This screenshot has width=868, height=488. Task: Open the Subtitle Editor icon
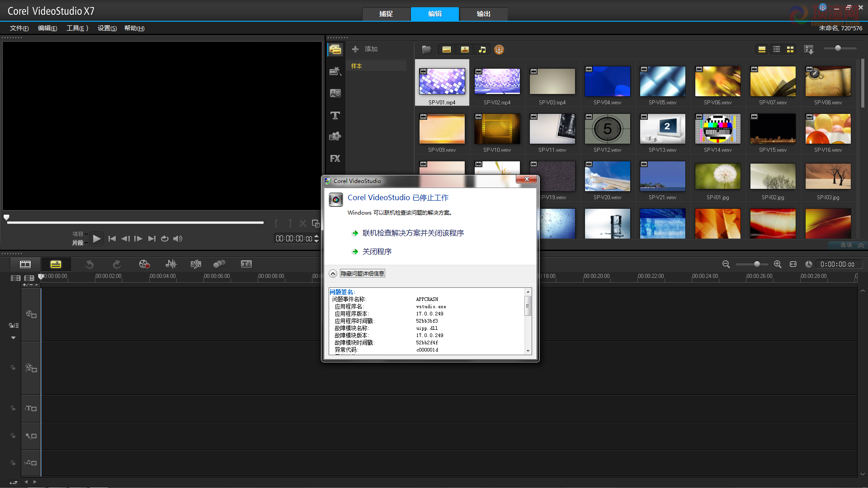(246, 264)
